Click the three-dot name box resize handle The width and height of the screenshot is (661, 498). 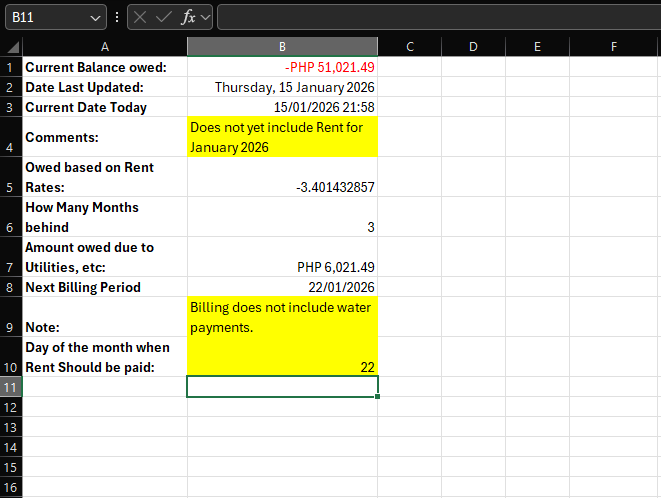pyautogui.click(x=117, y=17)
